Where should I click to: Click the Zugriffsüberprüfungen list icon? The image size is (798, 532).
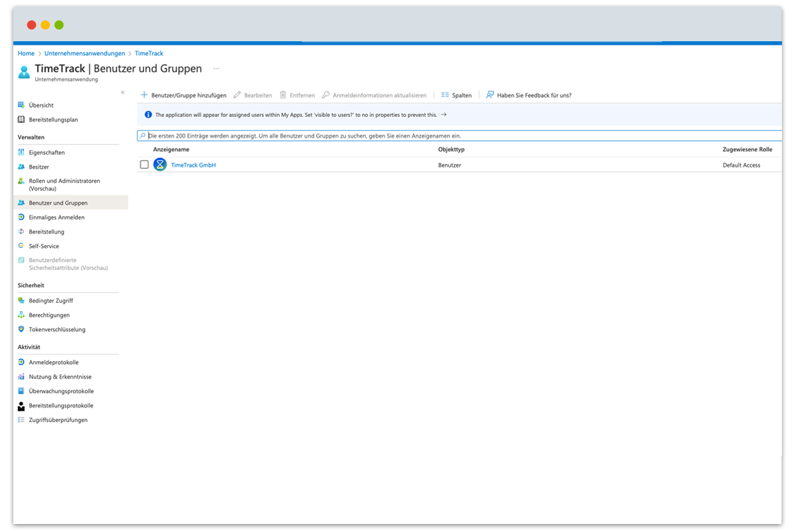(x=21, y=420)
